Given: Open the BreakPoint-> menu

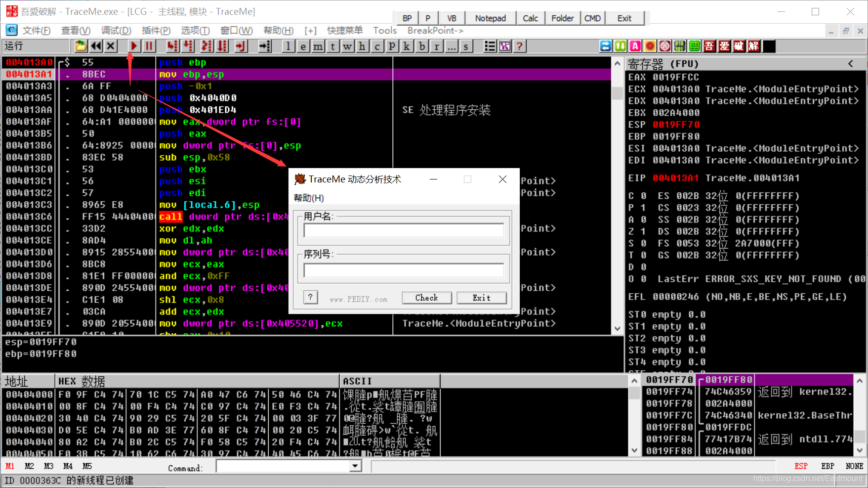Looking at the screenshot, I should (x=435, y=31).
